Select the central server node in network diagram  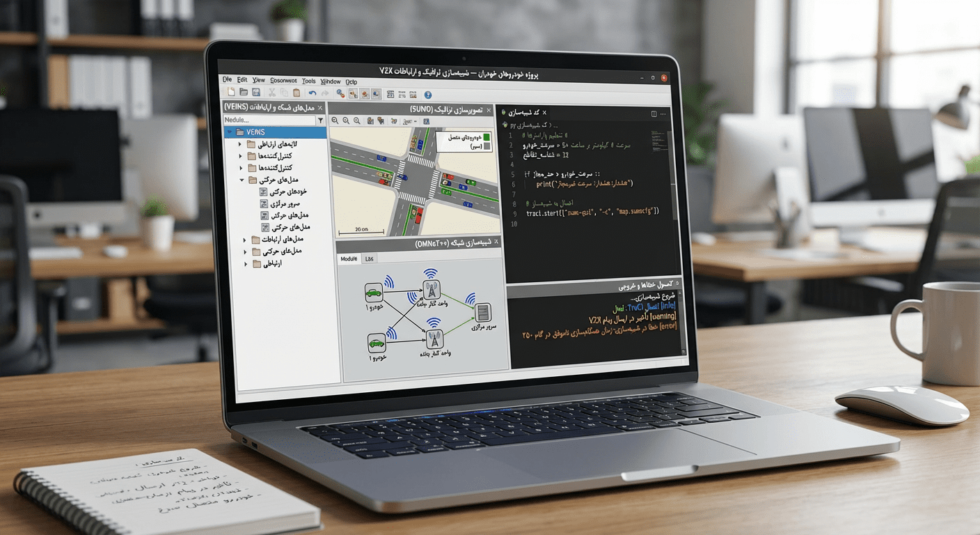[483, 313]
